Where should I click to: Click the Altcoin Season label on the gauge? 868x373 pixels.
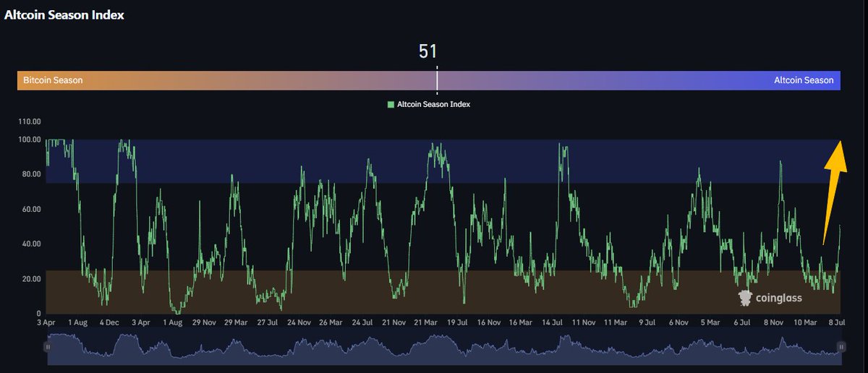[804, 80]
